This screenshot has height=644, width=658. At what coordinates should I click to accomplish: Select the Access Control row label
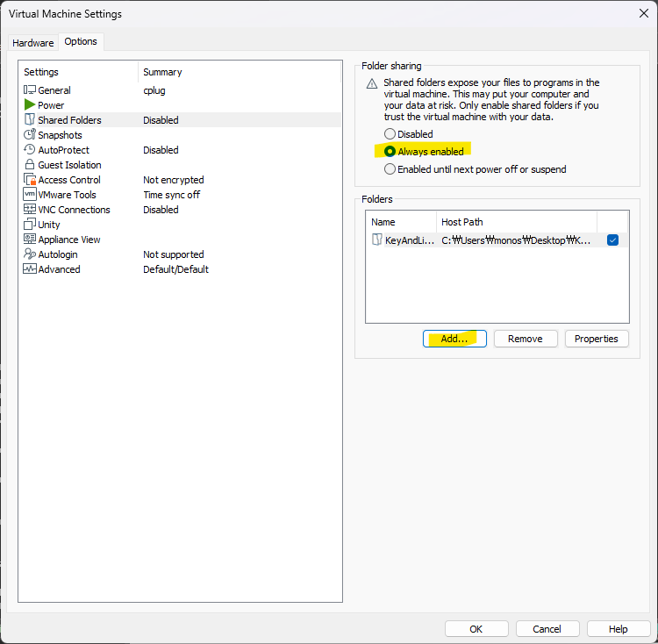(x=69, y=180)
